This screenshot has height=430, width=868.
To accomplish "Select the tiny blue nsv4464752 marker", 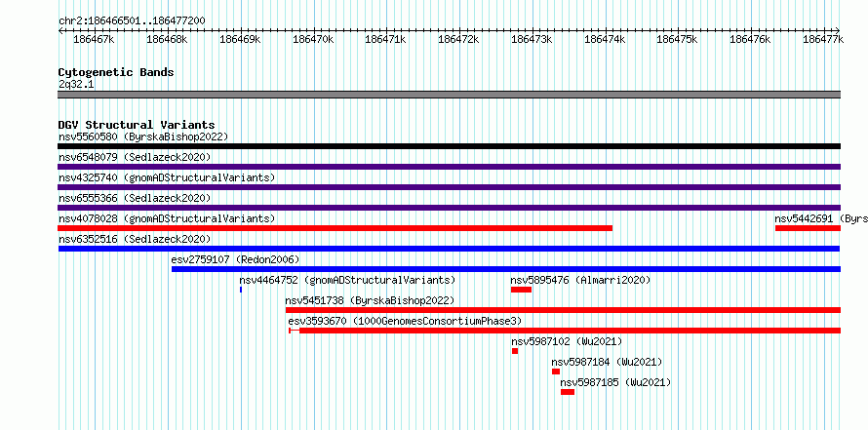I will pos(241,290).
